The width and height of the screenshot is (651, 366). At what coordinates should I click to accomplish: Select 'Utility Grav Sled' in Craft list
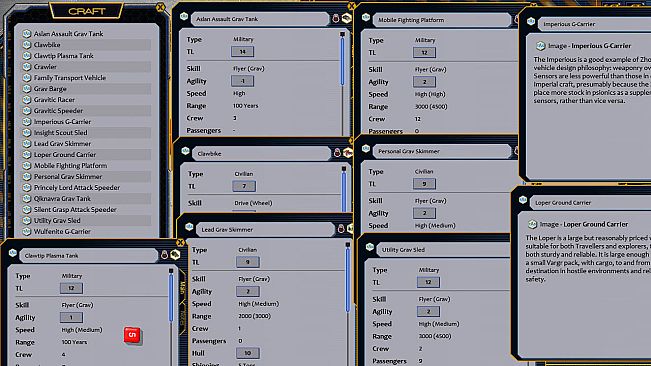(57, 221)
